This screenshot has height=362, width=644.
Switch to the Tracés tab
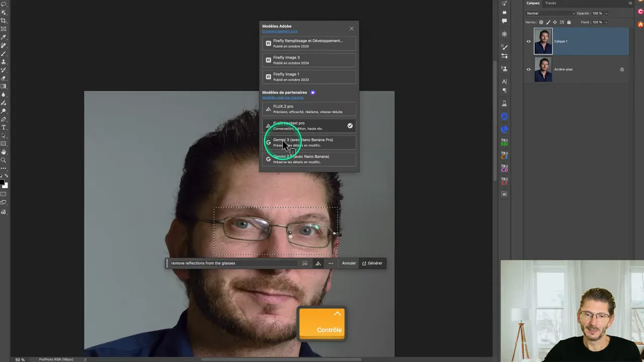550,3
